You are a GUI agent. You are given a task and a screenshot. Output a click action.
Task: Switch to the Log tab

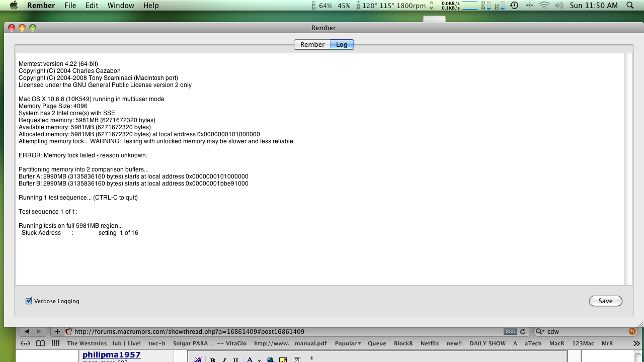pos(342,44)
